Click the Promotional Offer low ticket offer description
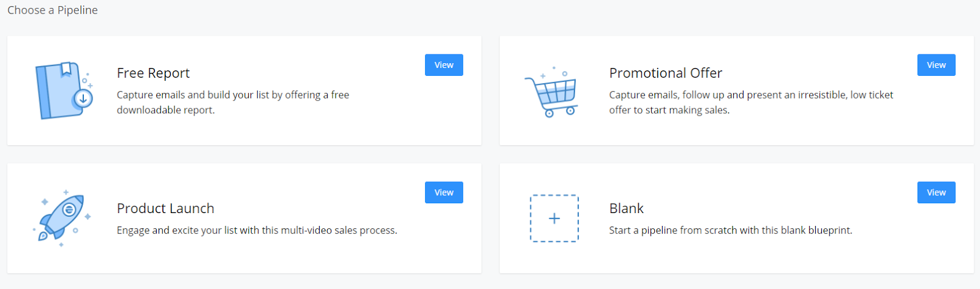The width and height of the screenshot is (980, 289). (x=751, y=102)
